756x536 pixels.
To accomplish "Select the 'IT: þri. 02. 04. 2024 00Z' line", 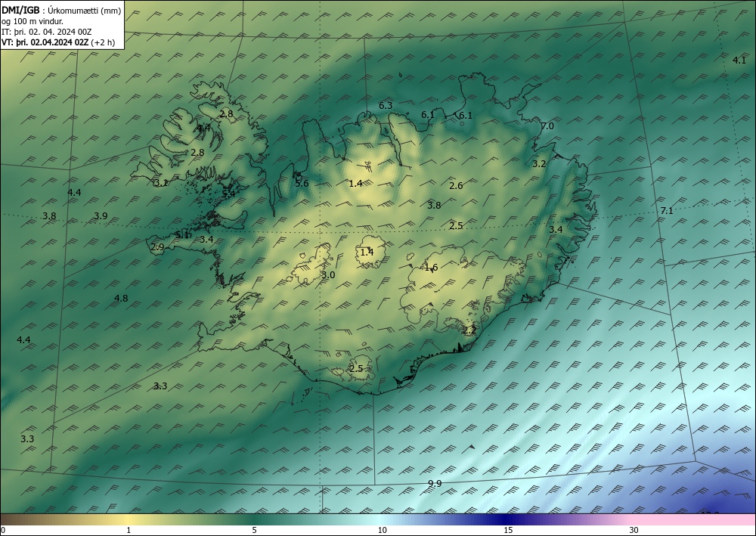I will pyautogui.click(x=46, y=32).
